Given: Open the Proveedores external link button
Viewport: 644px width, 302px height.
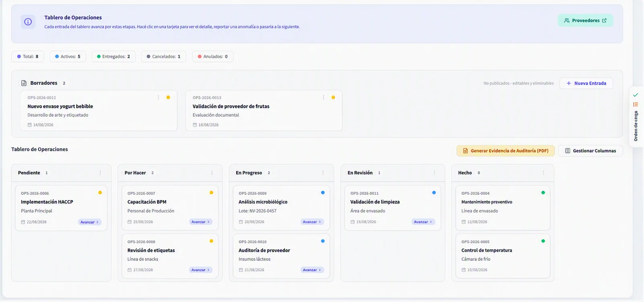Looking at the screenshot, I should [x=585, y=21].
